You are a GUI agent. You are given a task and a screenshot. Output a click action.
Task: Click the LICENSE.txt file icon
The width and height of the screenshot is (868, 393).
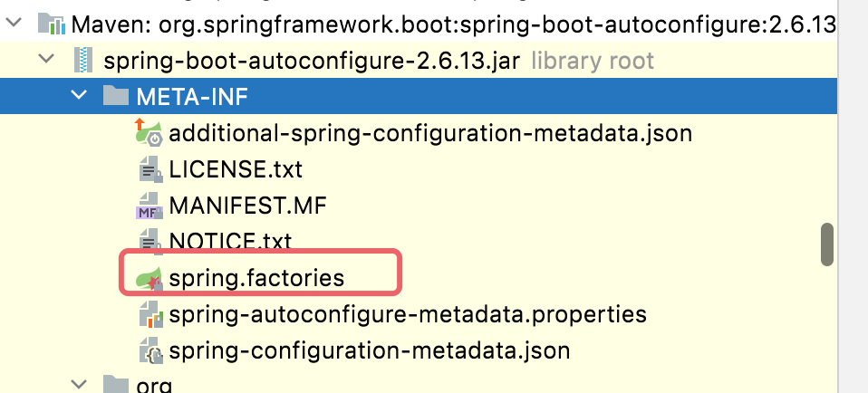[148, 169]
